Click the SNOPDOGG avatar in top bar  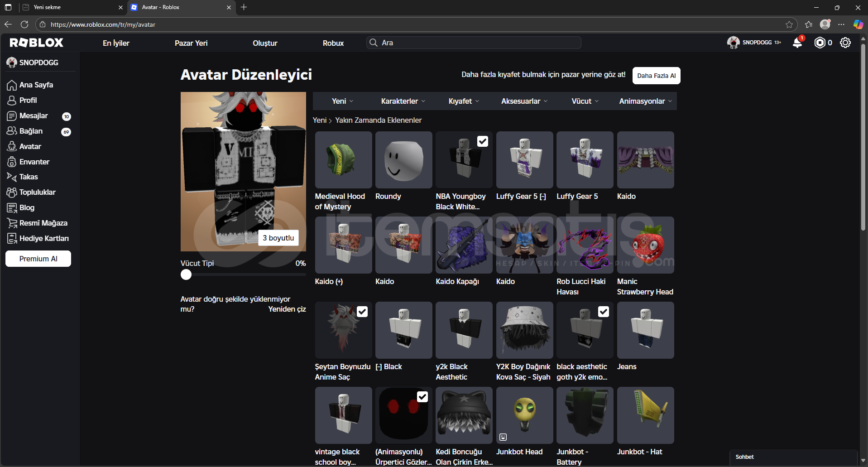coord(733,43)
